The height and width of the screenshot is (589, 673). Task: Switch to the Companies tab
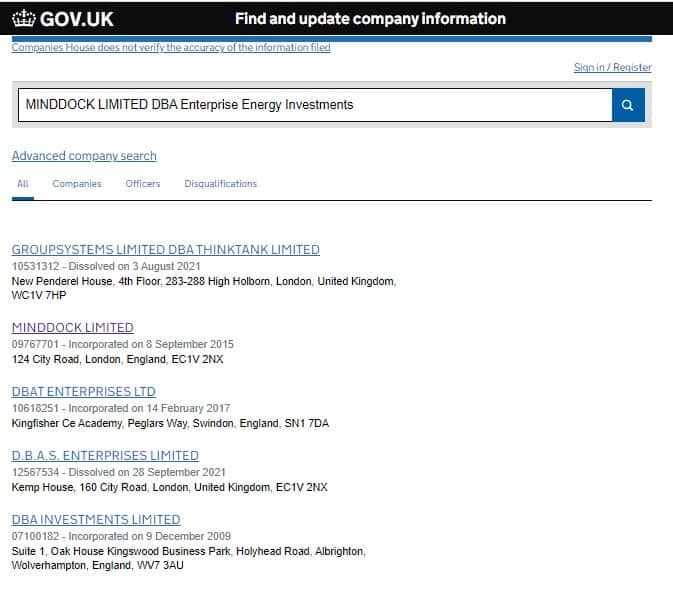pos(77,184)
